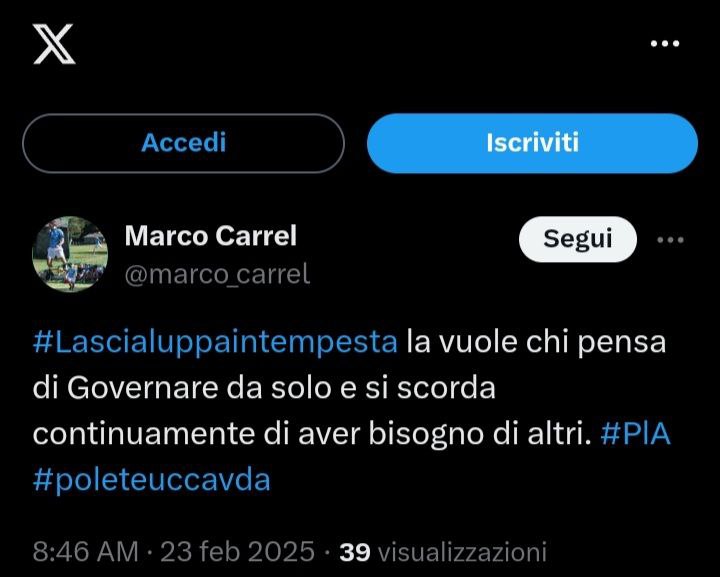The height and width of the screenshot is (577, 720).
Task: Click the X logo at the top
Action: [54, 44]
